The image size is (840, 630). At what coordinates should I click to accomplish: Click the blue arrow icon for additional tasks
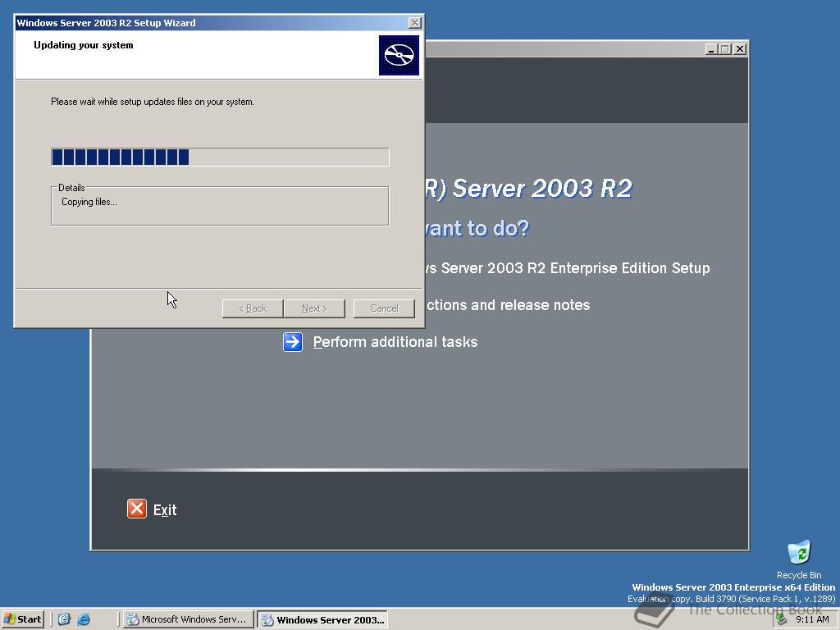coord(293,342)
